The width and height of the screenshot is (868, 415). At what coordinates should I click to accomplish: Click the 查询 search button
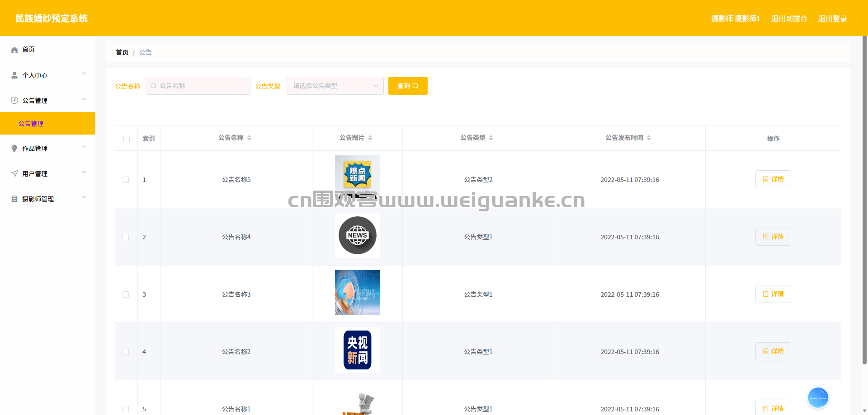[x=408, y=86]
